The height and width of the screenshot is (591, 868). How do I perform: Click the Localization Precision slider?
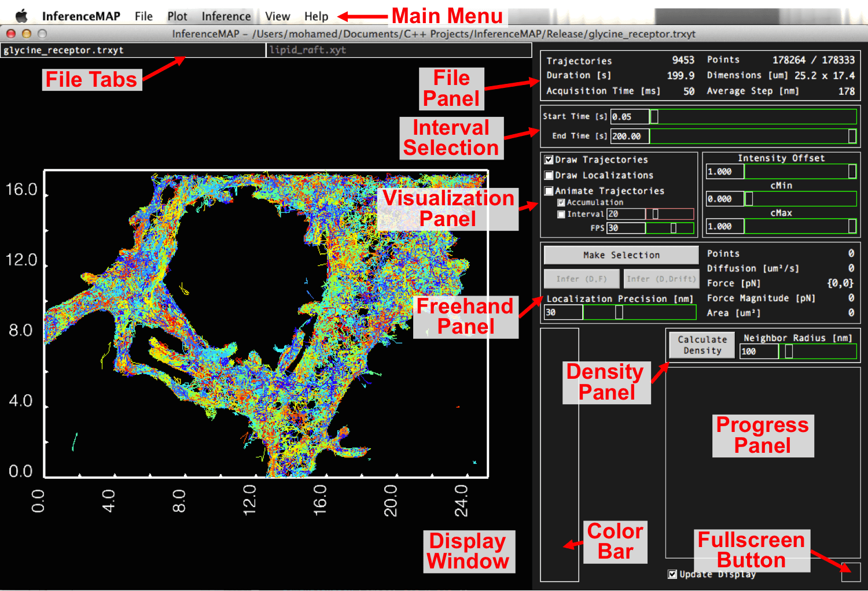tap(639, 312)
